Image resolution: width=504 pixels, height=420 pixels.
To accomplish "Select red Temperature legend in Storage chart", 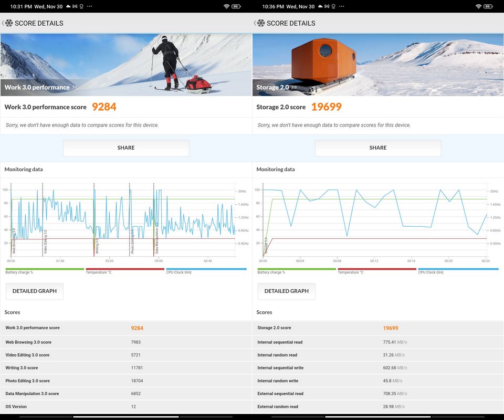I will 377,271.
